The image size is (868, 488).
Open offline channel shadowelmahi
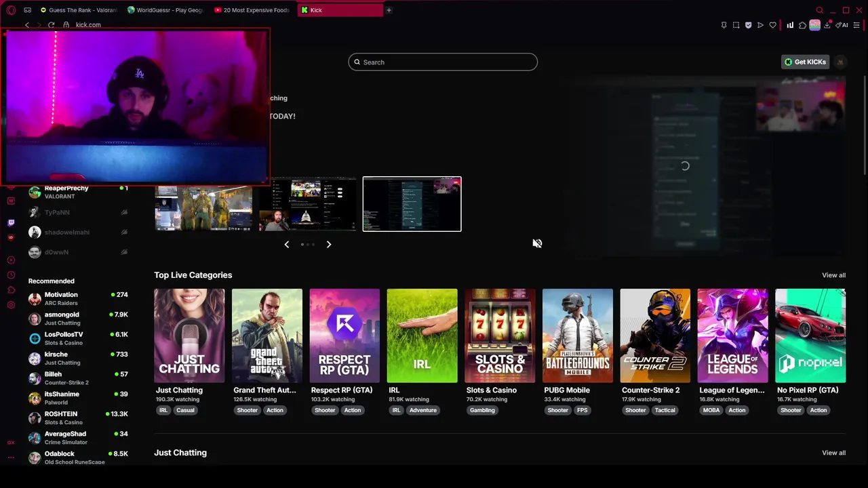pyautogui.click(x=78, y=232)
